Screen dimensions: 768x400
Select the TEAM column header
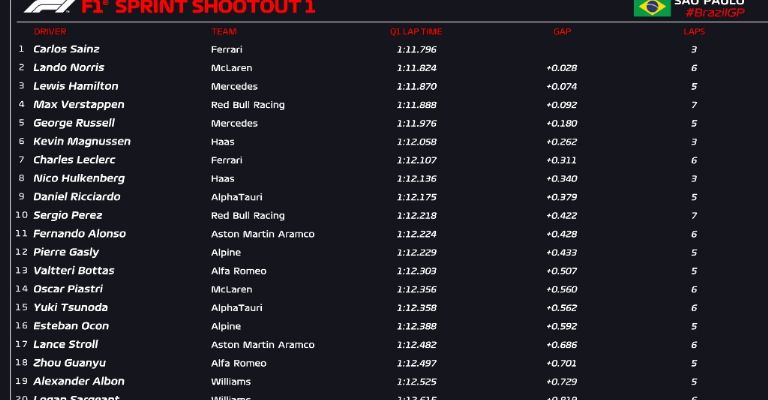[x=223, y=31]
